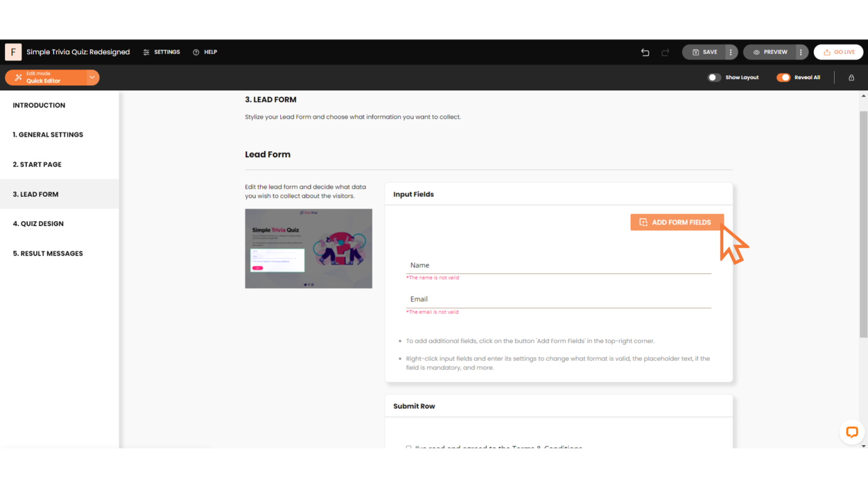Click the Name input field
Image resolution: width=868 pixels, height=488 pixels.
[x=558, y=265]
